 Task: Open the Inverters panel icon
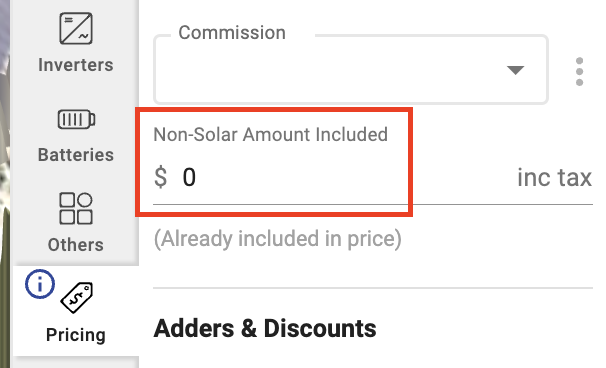pyautogui.click(x=76, y=28)
